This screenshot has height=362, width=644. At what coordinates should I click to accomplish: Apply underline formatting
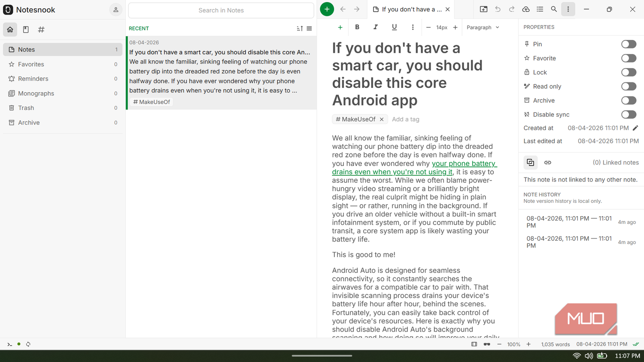click(x=394, y=27)
